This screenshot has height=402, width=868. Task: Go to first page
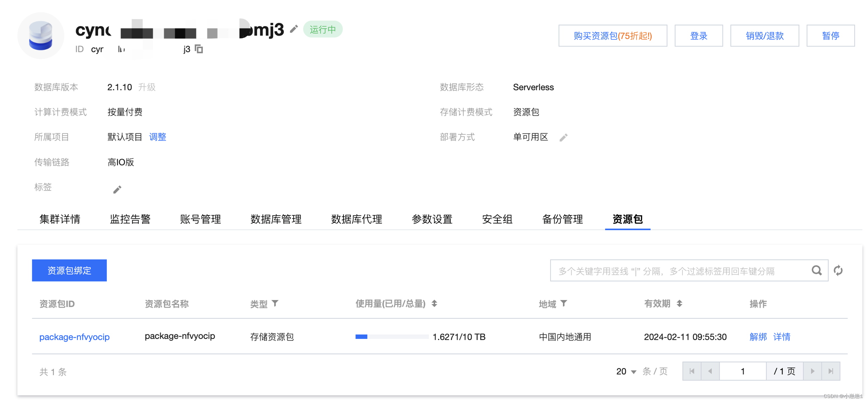coord(692,371)
